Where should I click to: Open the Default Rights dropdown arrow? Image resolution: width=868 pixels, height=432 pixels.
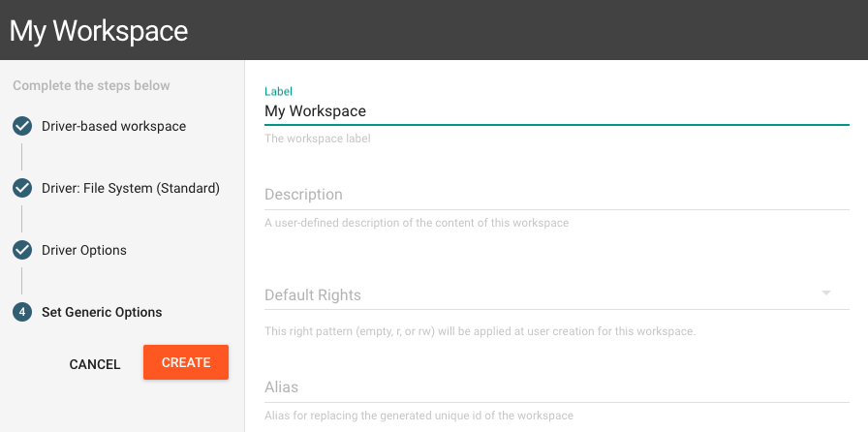pyautogui.click(x=826, y=293)
